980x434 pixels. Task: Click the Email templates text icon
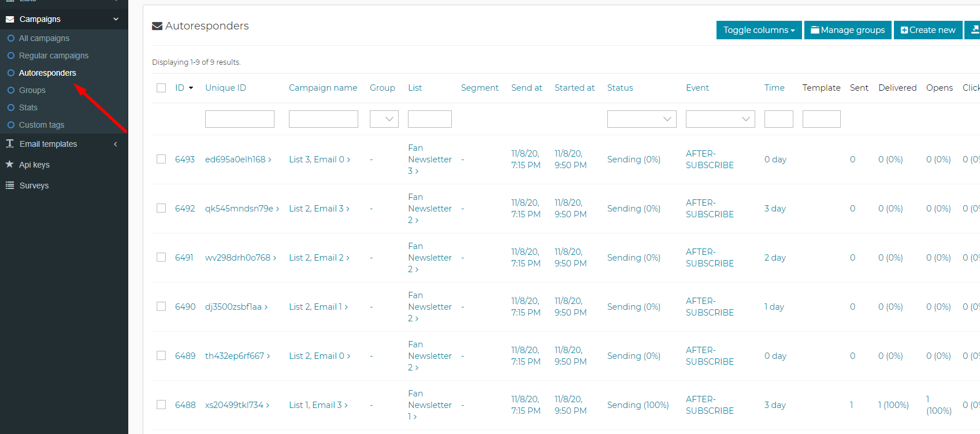point(10,143)
